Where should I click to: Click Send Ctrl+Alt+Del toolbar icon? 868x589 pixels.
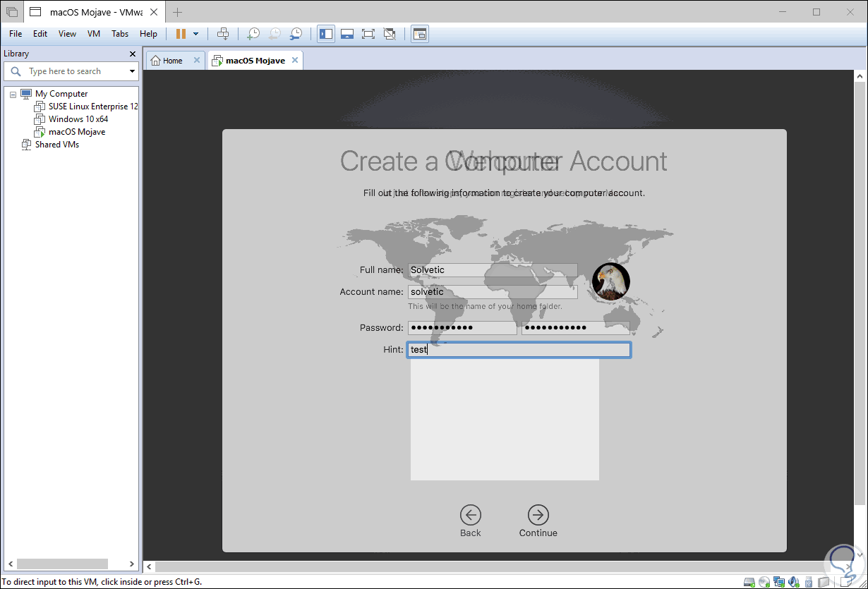point(223,34)
